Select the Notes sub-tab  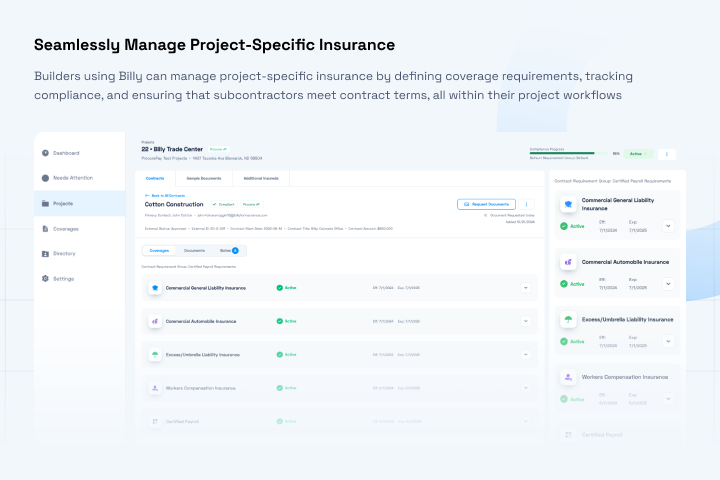click(228, 250)
